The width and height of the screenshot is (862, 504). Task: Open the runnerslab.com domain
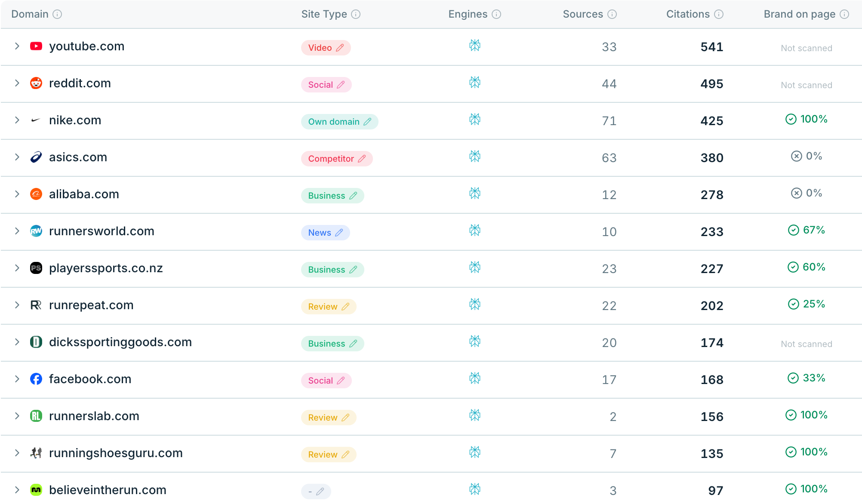[x=94, y=416]
